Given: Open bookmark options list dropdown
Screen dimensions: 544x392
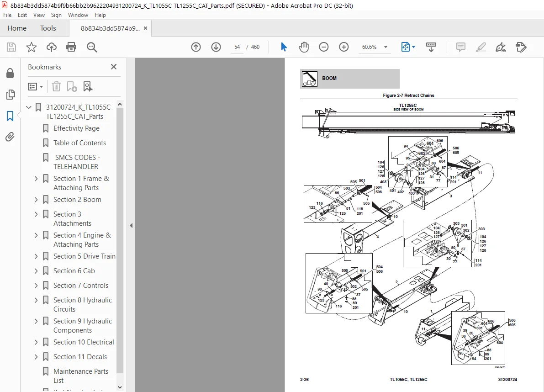Looking at the screenshot, I should (35, 86).
